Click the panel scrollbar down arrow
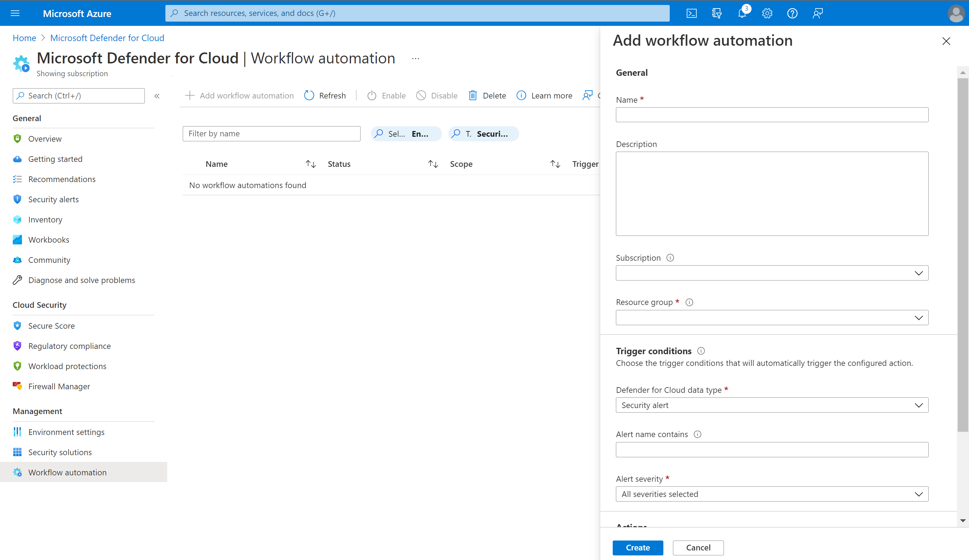 click(x=963, y=520)
